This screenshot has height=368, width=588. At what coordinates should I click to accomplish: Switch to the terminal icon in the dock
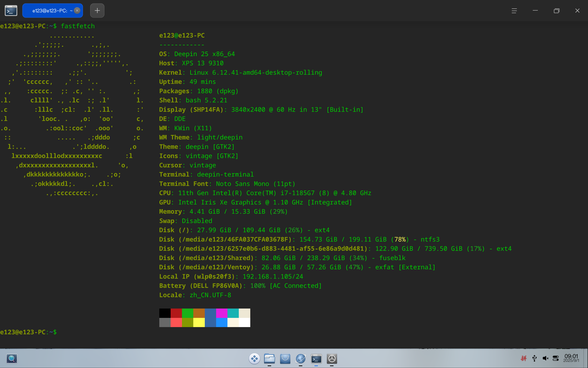coord(316,358)
